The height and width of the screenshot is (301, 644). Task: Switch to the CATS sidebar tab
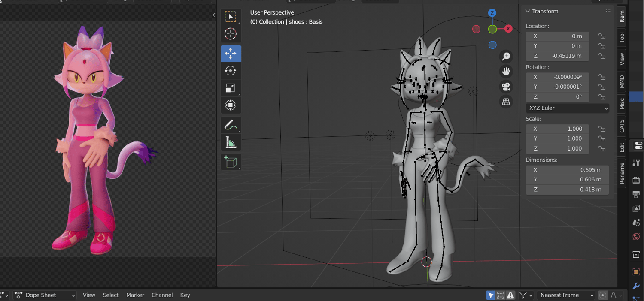(622, 126)
